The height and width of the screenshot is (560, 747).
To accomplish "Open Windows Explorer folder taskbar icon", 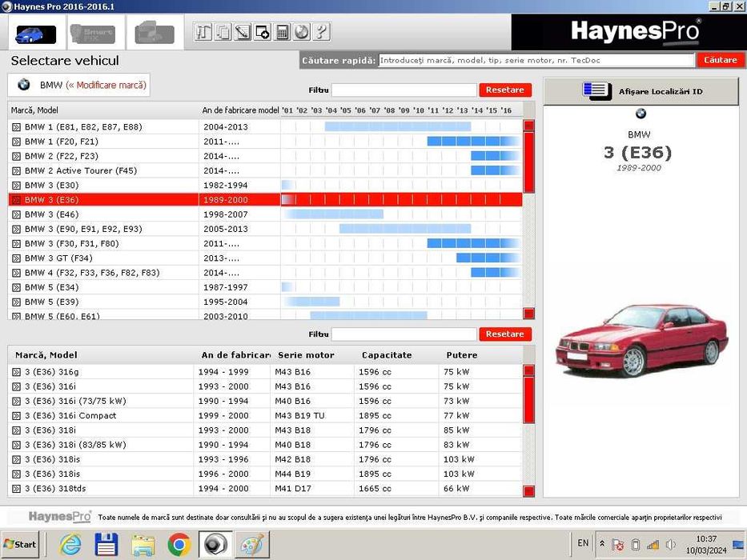I will click(143, 544).
